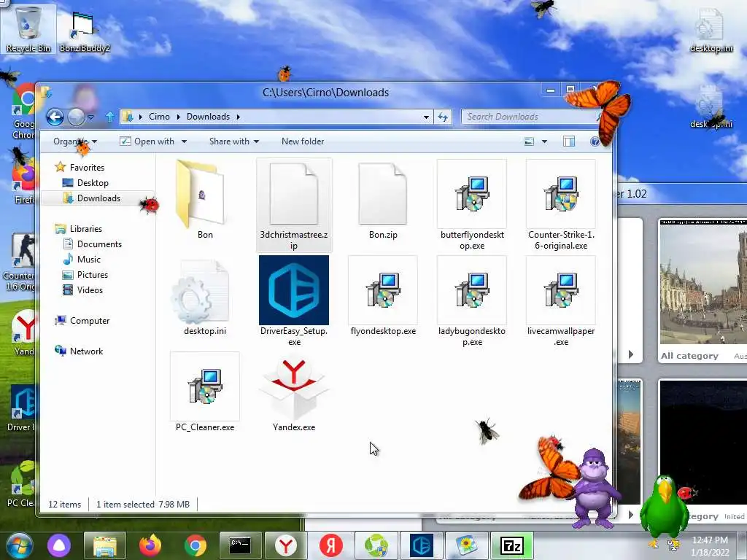This screenshot has width=747, height=560.
Task: Select Computer in navigation pane
Action: click(x=90, y=321)
